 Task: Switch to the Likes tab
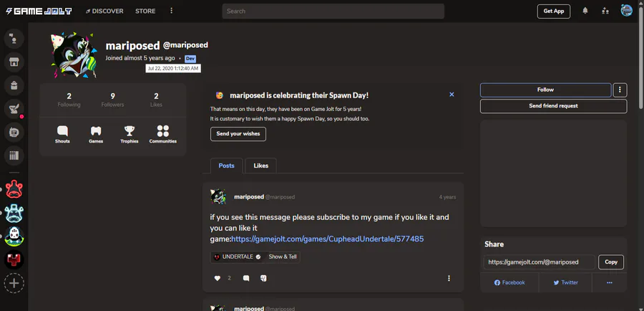coord(260,166)
